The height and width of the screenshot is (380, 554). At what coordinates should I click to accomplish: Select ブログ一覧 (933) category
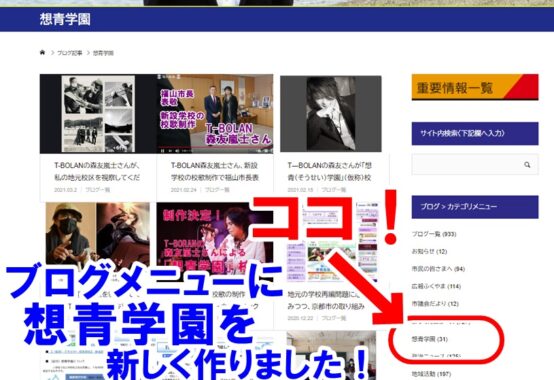(x=434, y=234)
